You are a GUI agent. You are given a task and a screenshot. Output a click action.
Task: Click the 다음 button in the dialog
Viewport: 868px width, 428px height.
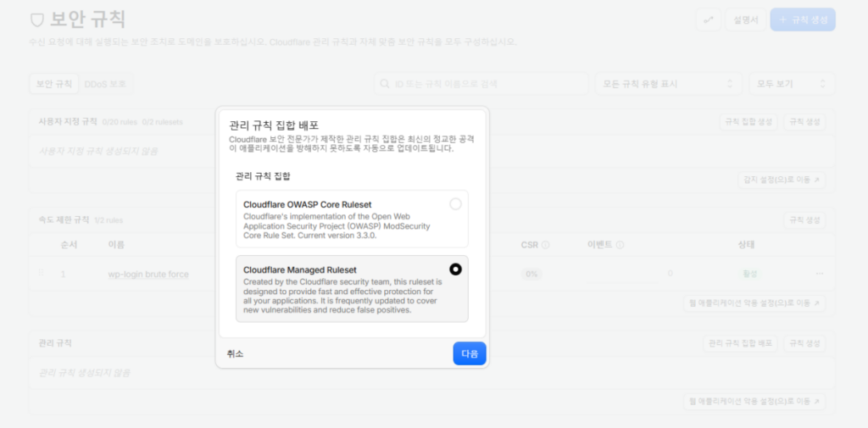[470, 353]
